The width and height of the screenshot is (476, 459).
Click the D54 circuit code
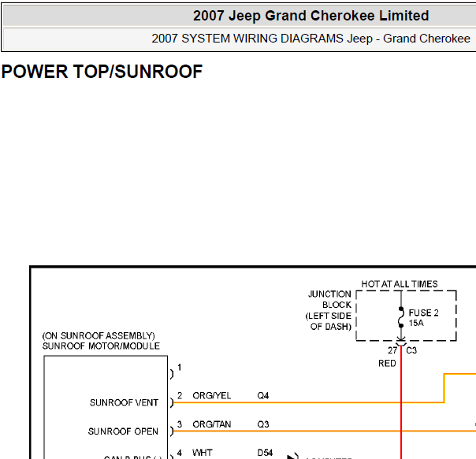265,453
